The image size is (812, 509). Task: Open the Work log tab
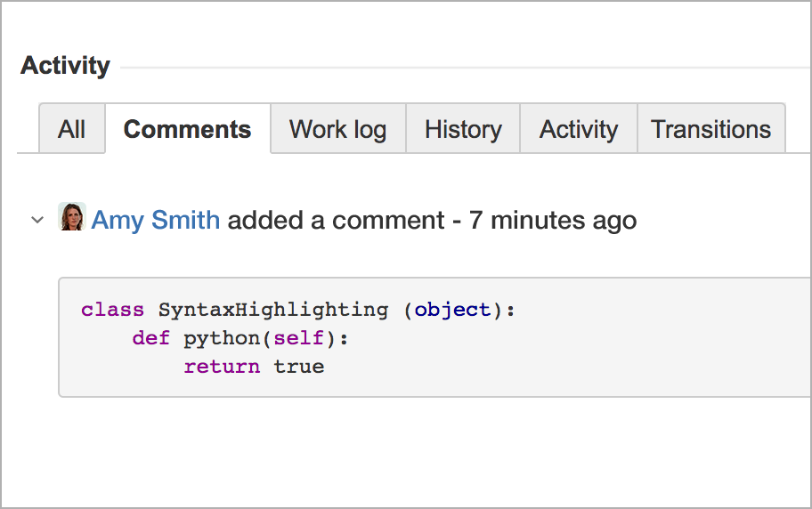tap(337, 129)
